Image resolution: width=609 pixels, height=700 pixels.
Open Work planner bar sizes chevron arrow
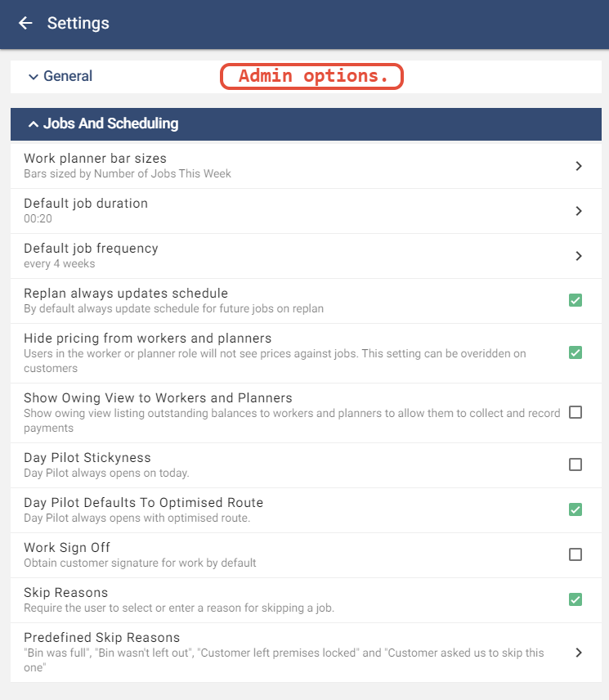tap(578, 166)
